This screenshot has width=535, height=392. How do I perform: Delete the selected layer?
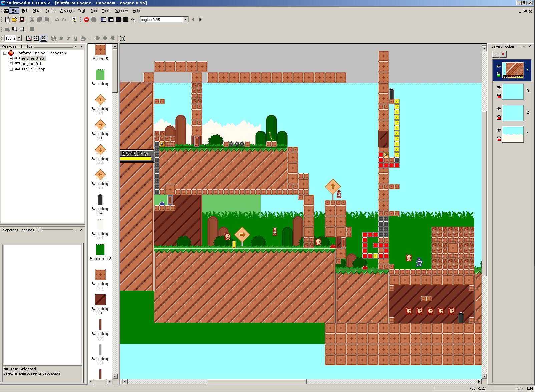point(503,54)
